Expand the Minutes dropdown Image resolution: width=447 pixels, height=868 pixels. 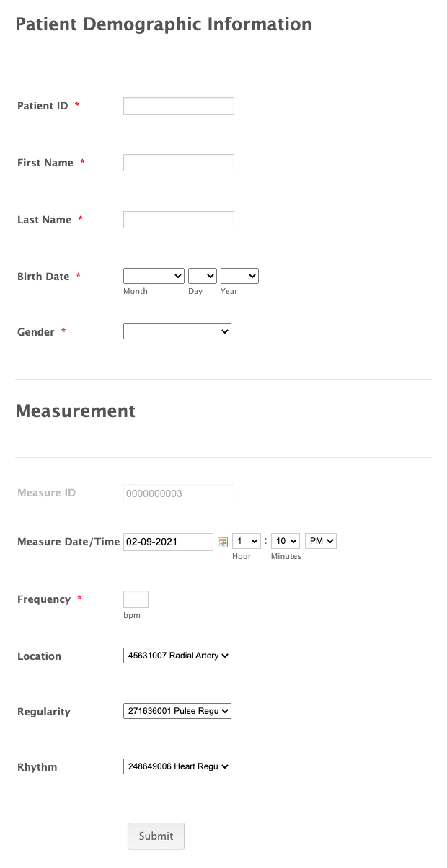285,541
